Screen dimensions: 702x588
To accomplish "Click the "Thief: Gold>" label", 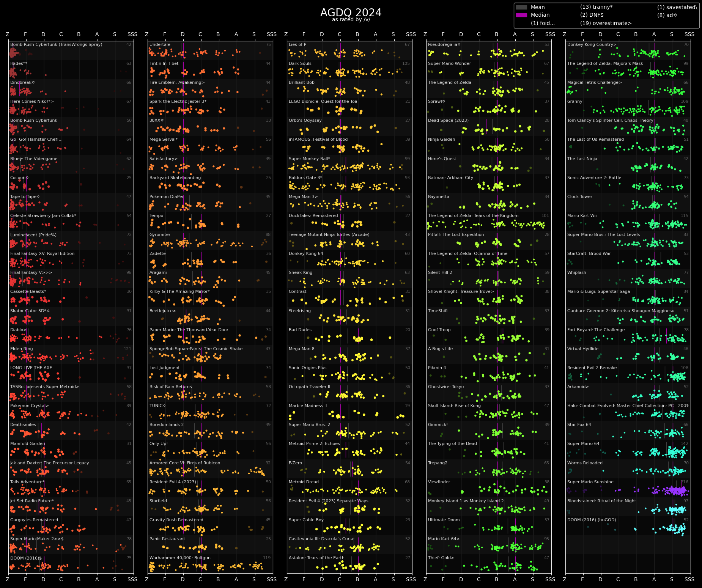I will tap(441, 558).
